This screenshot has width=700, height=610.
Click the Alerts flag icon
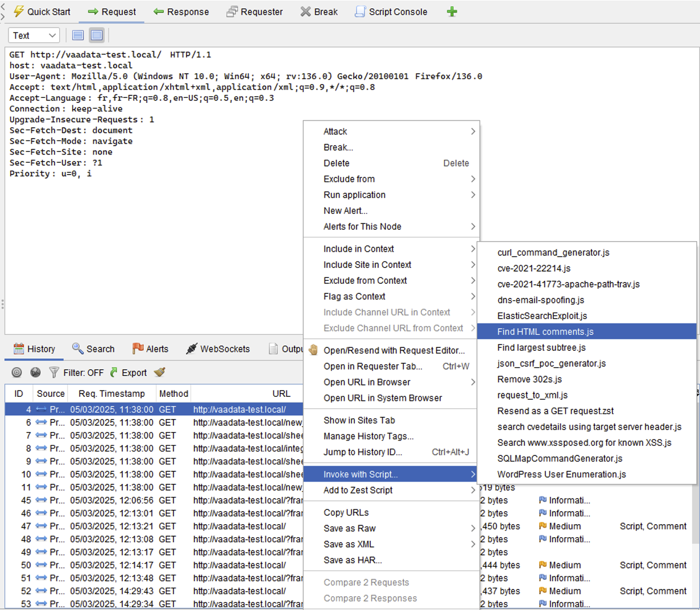tap(138, 348)
